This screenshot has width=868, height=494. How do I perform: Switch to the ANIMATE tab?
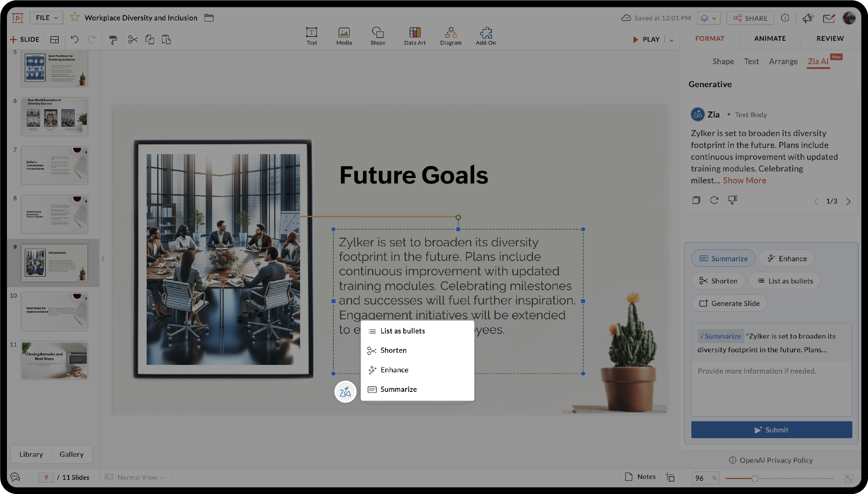[x=770, y=39]
